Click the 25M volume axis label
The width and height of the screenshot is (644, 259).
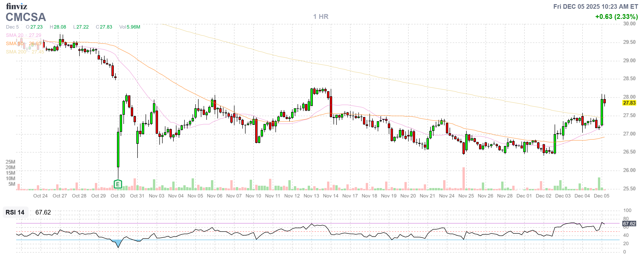[10, 162]
